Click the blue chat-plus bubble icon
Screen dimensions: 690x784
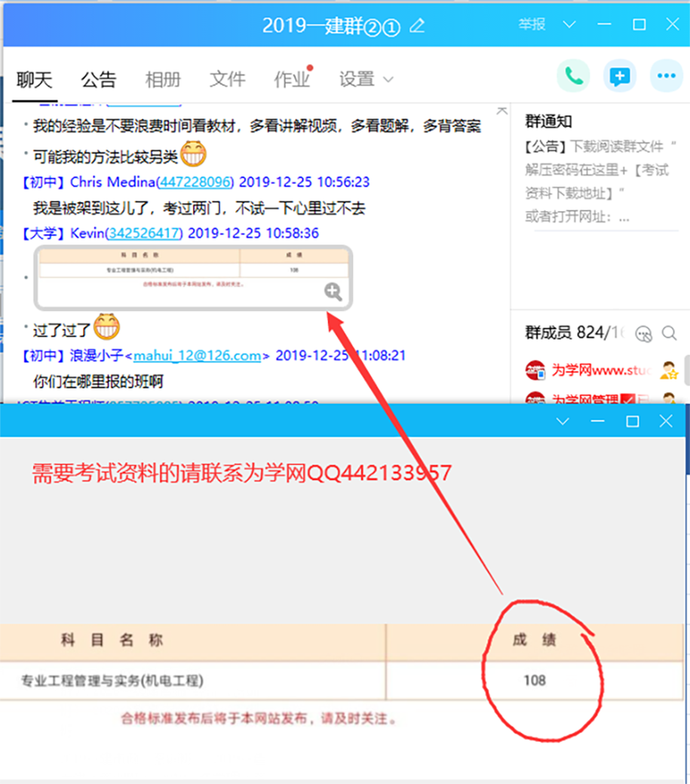[x=619, y=76]
